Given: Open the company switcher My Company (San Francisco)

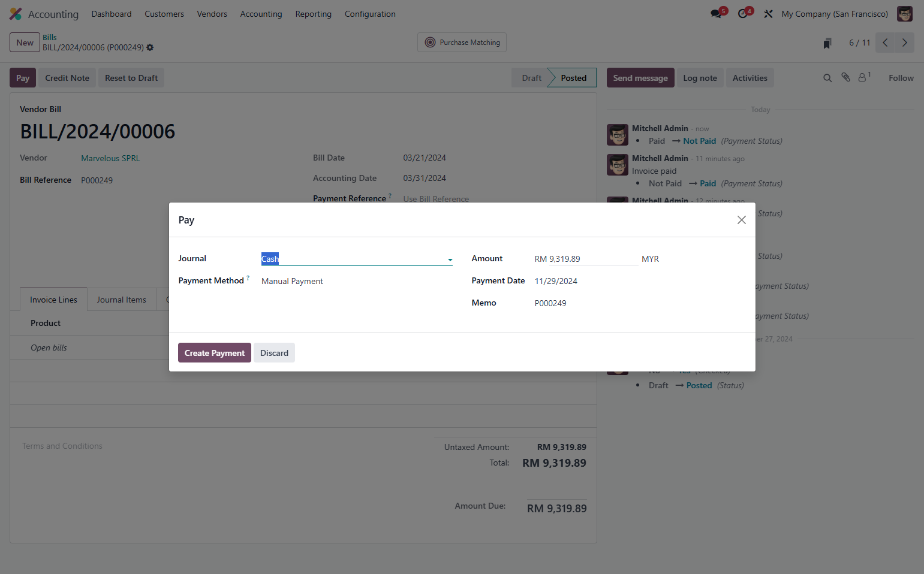Looking at the screenshot, I should coord(835,14).
